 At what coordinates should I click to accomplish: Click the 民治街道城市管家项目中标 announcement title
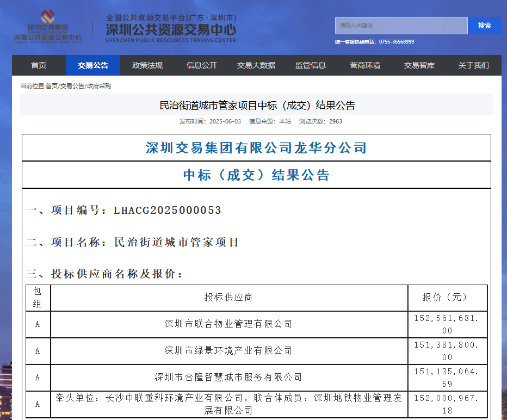[x=257, y=105]
